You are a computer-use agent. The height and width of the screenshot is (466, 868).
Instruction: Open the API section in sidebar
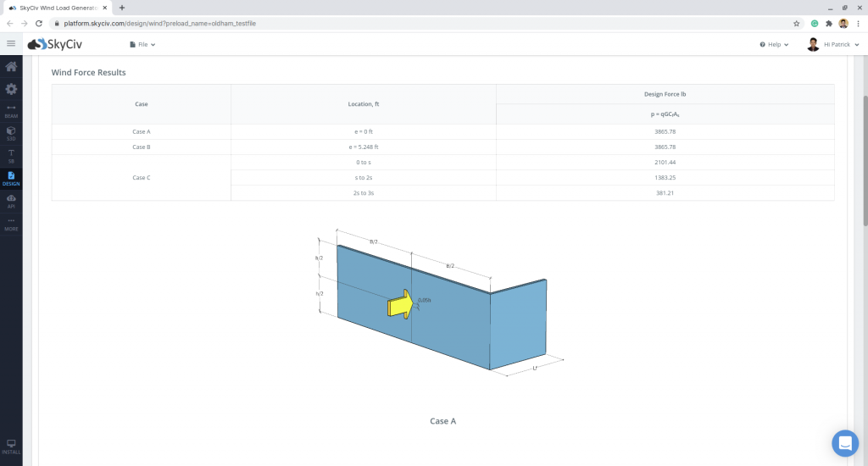pyautogui.click(x=11, y=200)
